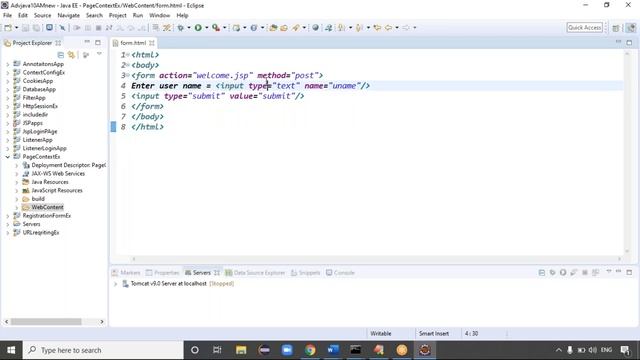This screenshot has width=640, height=360.
Task: Open Word from the taskbar
Action: (333, 350)
